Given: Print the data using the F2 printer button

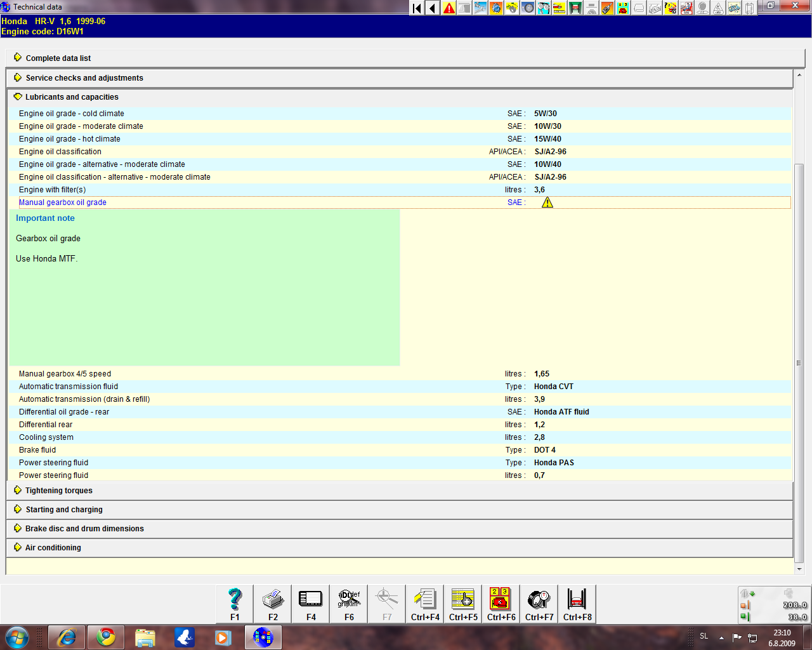Looking at the screenshot, I should [273, 604].
